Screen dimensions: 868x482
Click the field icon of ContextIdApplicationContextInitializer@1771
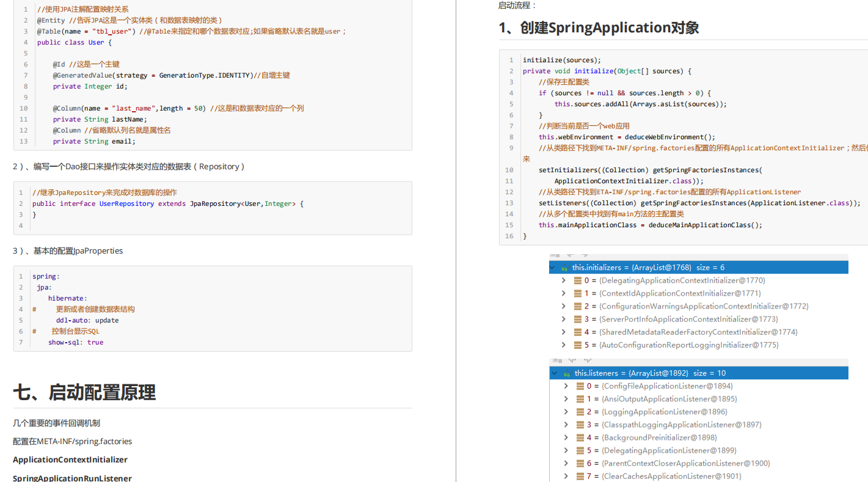point(578,293)
